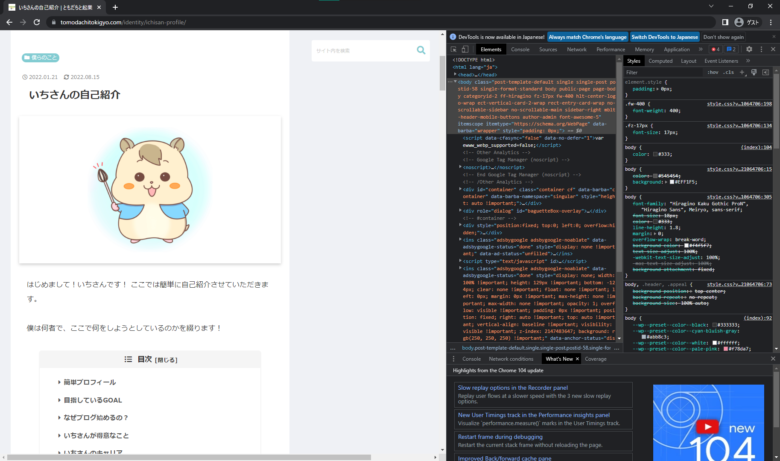Go forward in browser history
The height and width of the screenshot is (461, 780).
pos(23,22)
